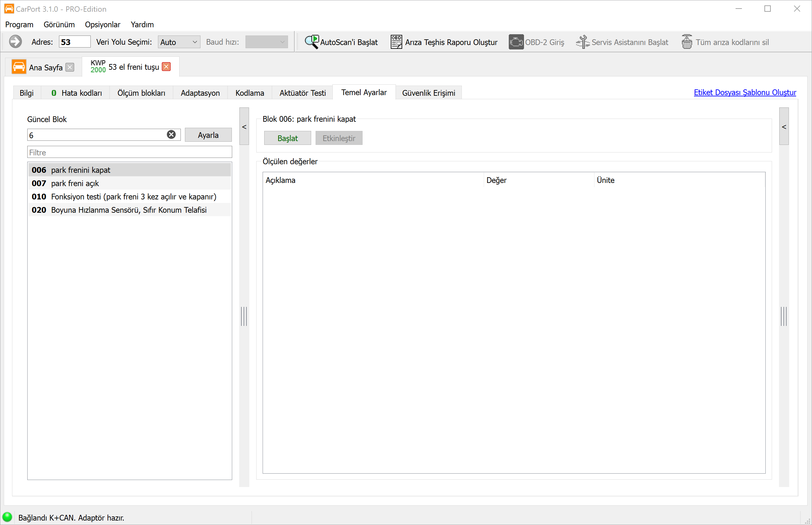The height and width of the screenshot is (525, 812).
Task: Click the Adres input field
Action: pyautogui.click(x=74, y=42)
